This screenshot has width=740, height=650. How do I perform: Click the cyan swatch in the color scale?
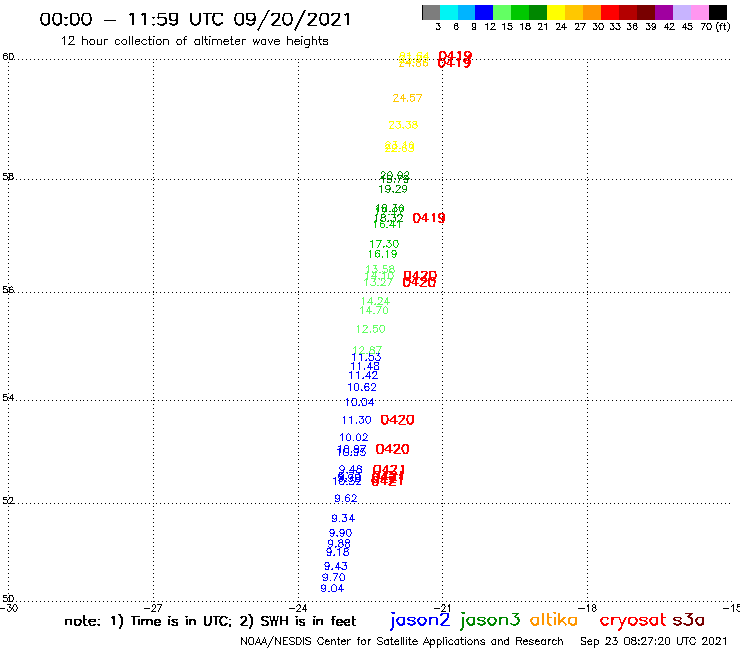(x=449, y=12)
